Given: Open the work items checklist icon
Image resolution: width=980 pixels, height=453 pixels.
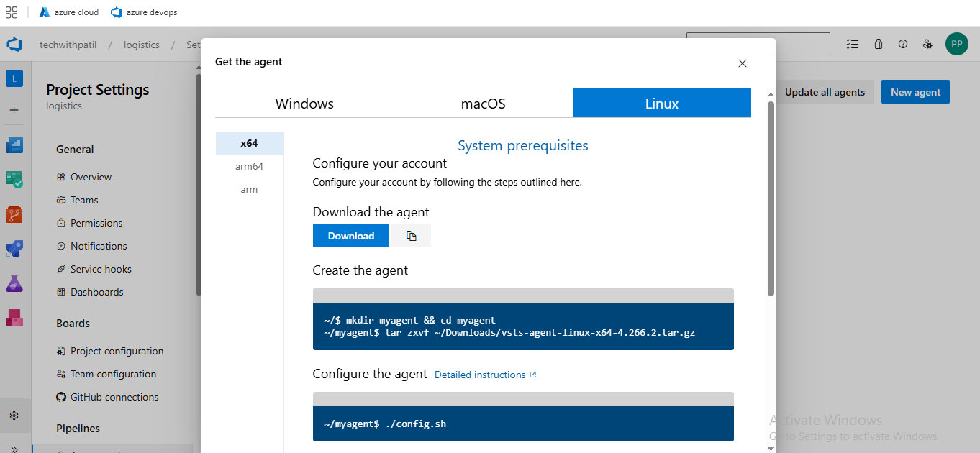Looking at the screenshot, I should 853,44.
